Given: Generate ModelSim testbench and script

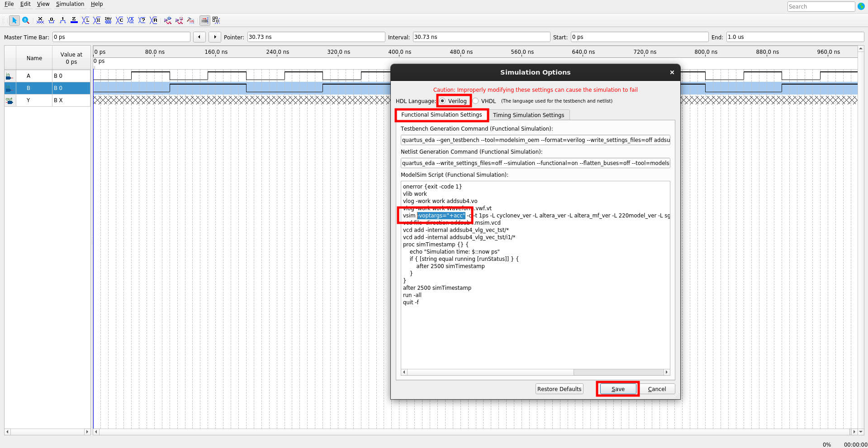Looking at the screenshot, I should [x=190, y=20].
